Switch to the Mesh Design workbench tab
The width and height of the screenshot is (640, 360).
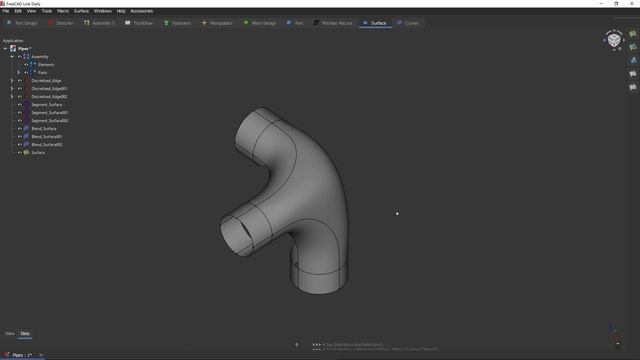coord(260,23)
